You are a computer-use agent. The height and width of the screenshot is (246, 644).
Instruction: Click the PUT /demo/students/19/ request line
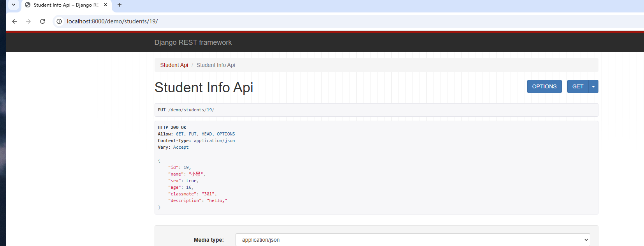coord(186,110)
